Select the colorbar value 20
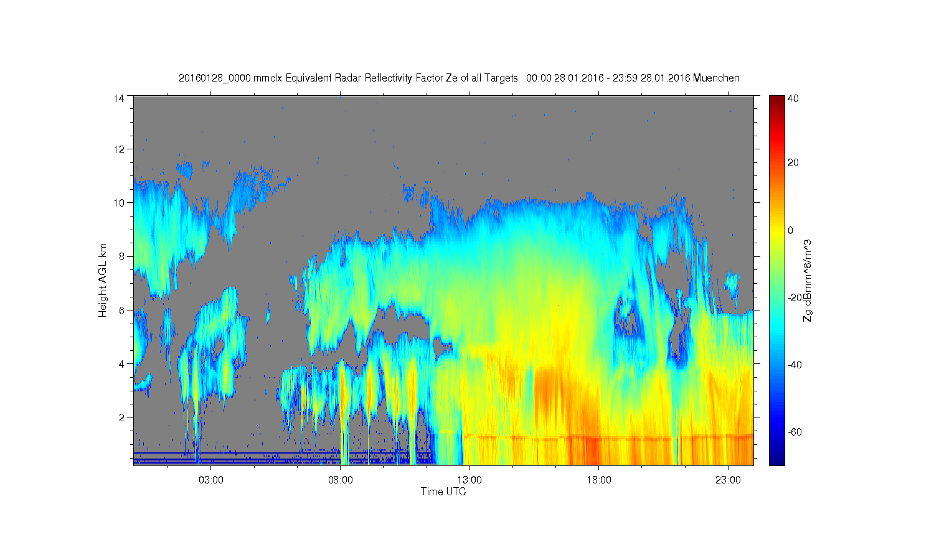 tap(793, 163)
